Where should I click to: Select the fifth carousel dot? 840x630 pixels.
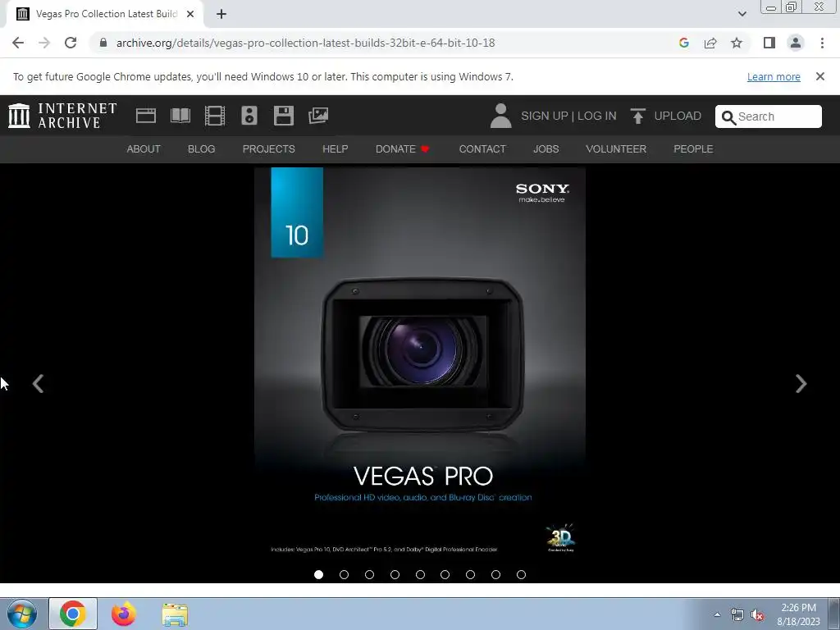[420, 575]
